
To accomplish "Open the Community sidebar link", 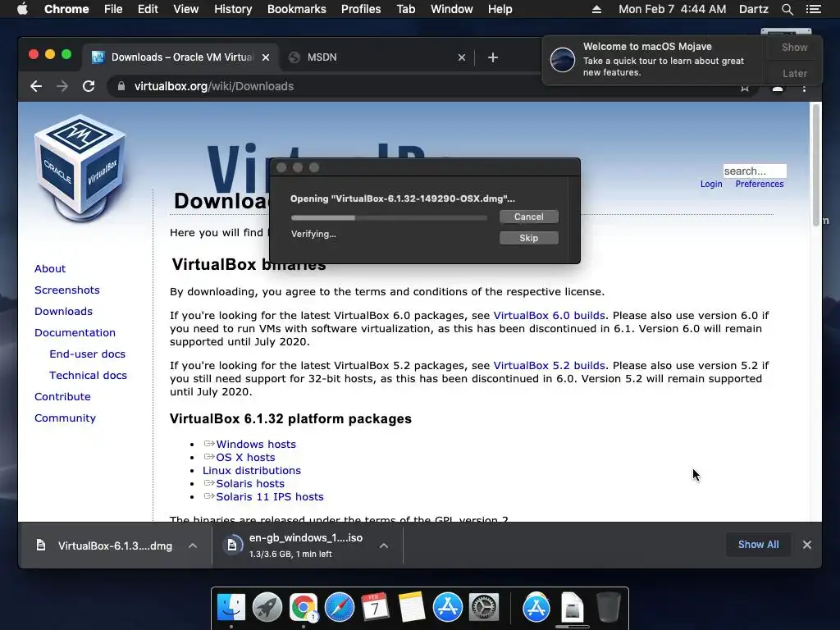I will tap(65, 418).
